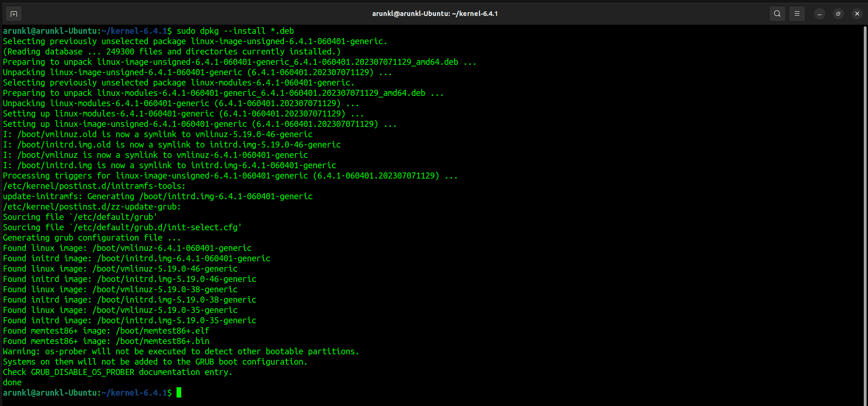Click 'Found initrd image: /boot/initrd.img-5.19.0-46-generic'
This screenshot has width=868, height=406.
(x=130, y=279)
